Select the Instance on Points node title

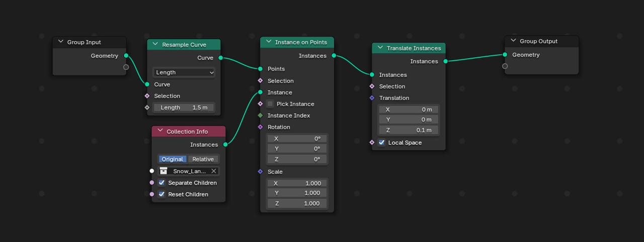click(301, 42)
